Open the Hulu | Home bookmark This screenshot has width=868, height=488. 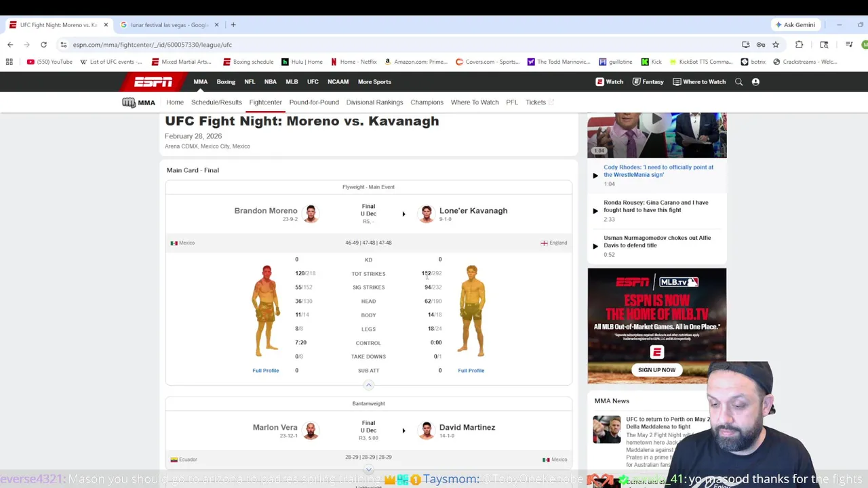point(302,62)
